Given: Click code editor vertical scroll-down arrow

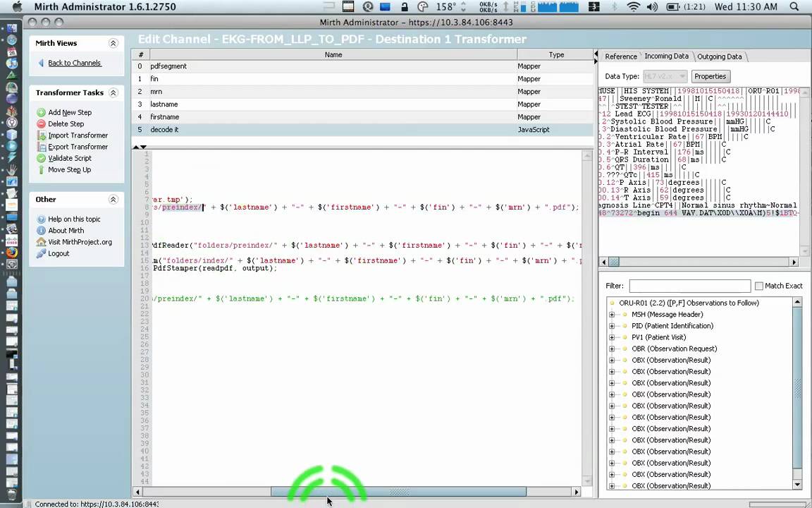Looking at the screenshot, I should (x=586, y=481).
